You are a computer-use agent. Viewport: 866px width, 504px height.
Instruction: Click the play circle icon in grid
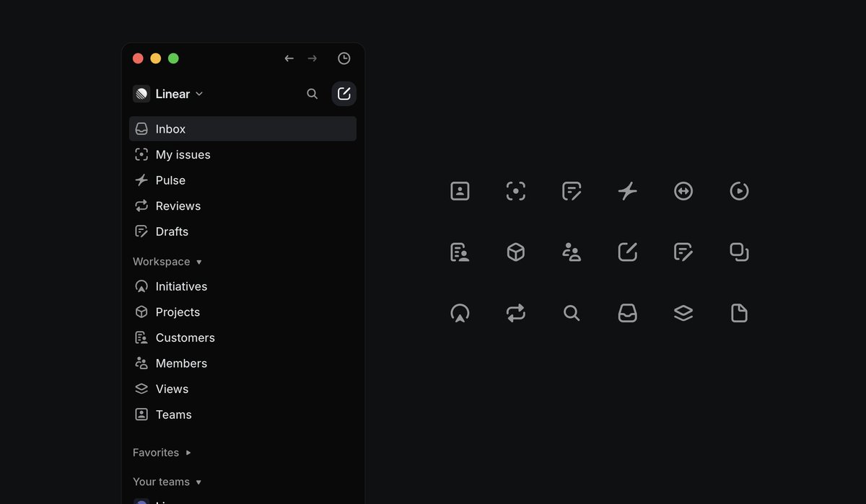click(x=739, y=191)
